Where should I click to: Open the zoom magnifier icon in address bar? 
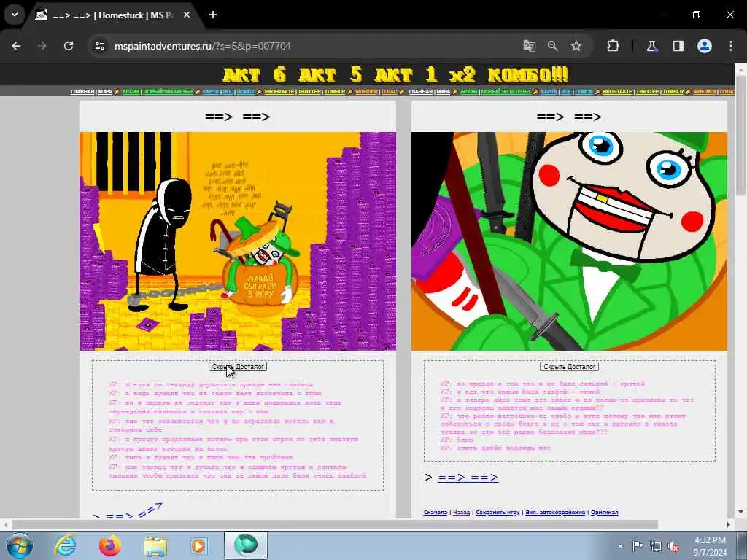point(553,46)
